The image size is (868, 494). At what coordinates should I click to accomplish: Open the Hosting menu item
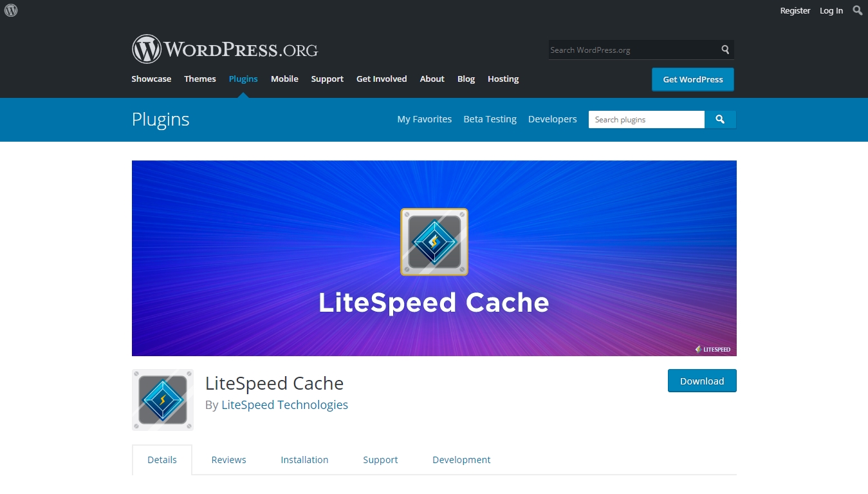503,79
